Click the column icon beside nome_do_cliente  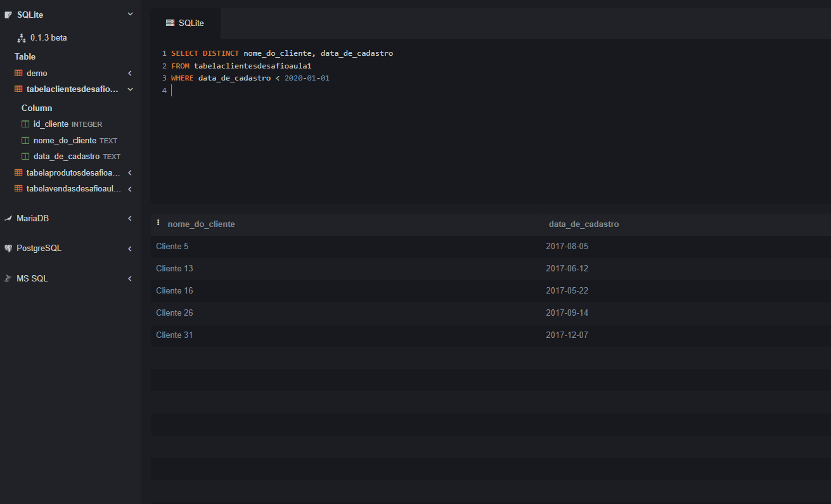25,140
